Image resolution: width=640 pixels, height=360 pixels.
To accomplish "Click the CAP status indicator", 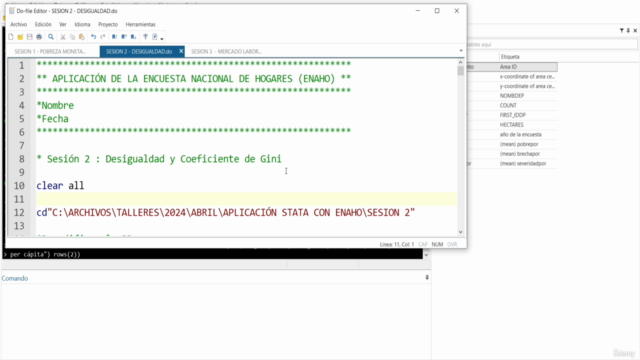I will click(422, 244).
